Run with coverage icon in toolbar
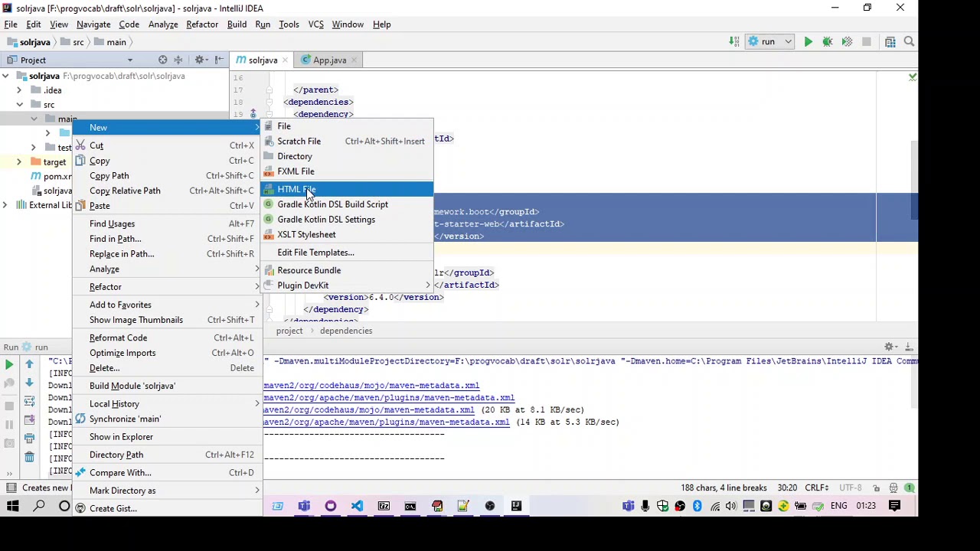980x551 pixels. click(x=847, y=42)
